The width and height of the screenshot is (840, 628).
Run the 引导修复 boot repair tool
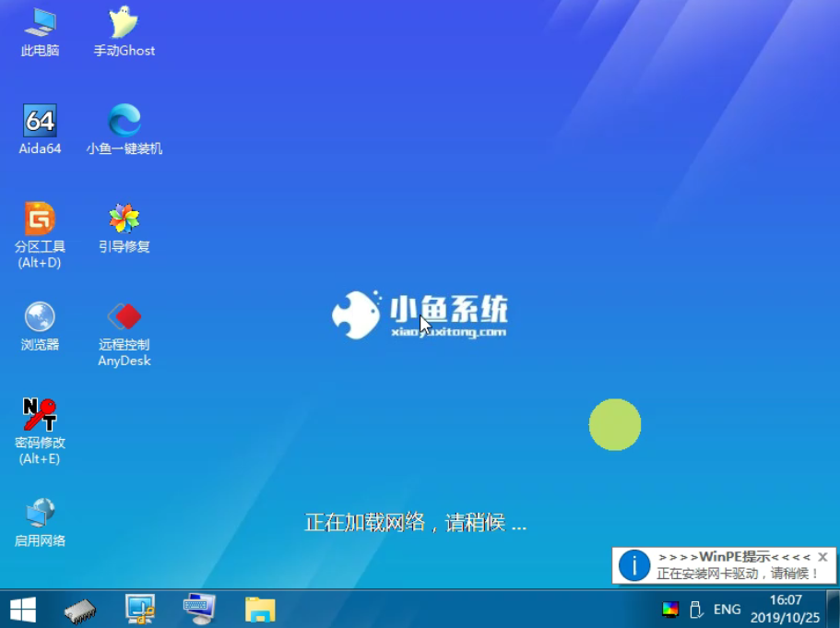click(124, 221)
